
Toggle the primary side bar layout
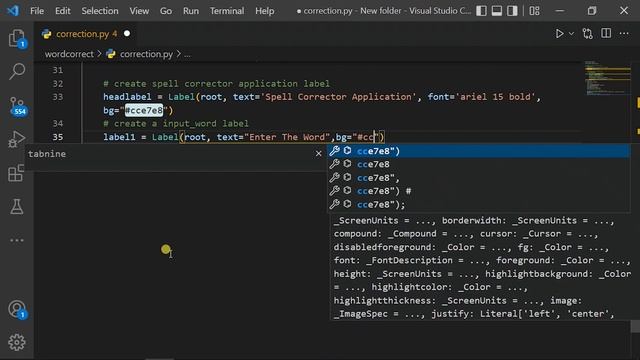click(x=481, y=11)
